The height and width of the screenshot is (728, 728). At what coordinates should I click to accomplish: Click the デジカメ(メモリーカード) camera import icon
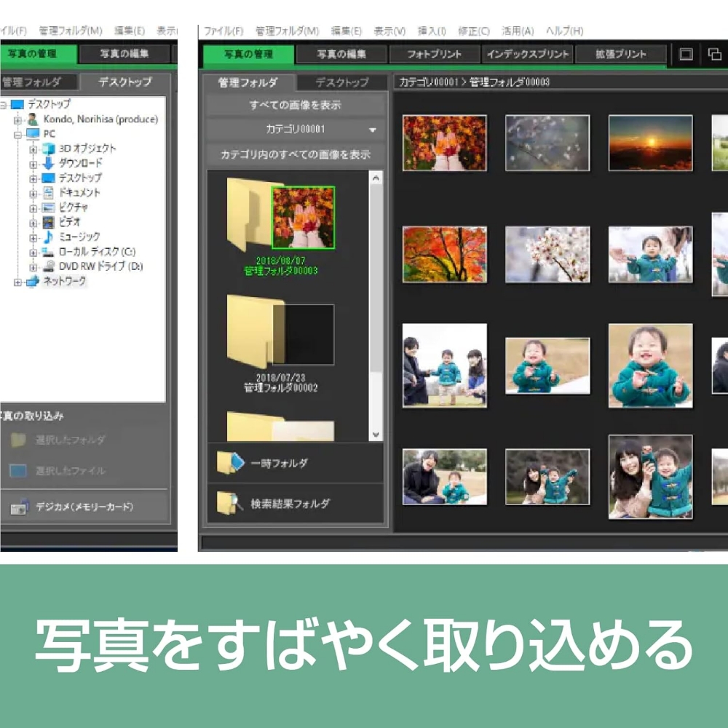click(x=19, y=507)
